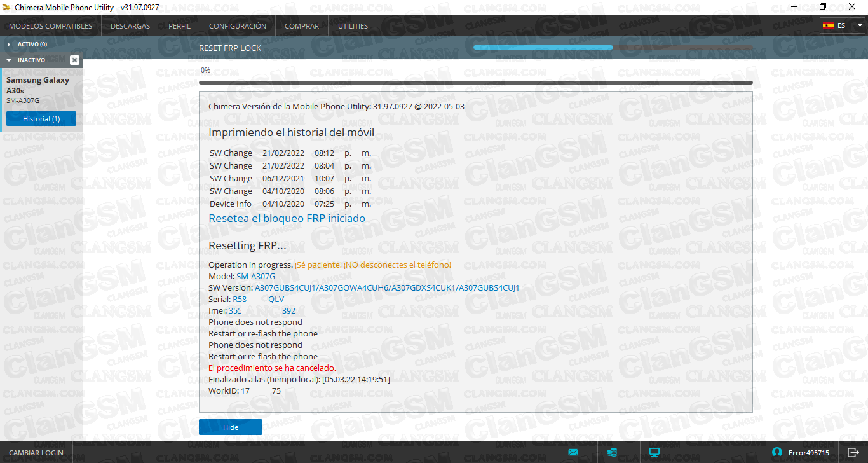
Task: Open the CONFIGURACIÓN menu
Action: [237, 25]
